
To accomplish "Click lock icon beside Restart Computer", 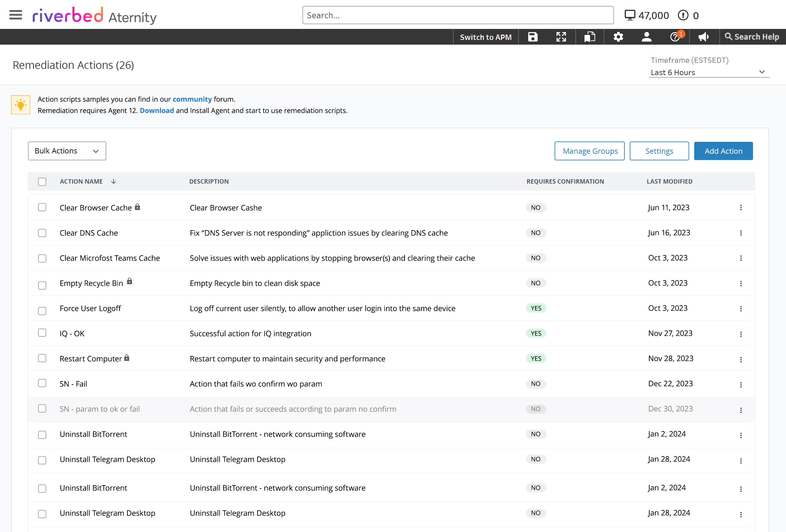I will click(127, 357).
